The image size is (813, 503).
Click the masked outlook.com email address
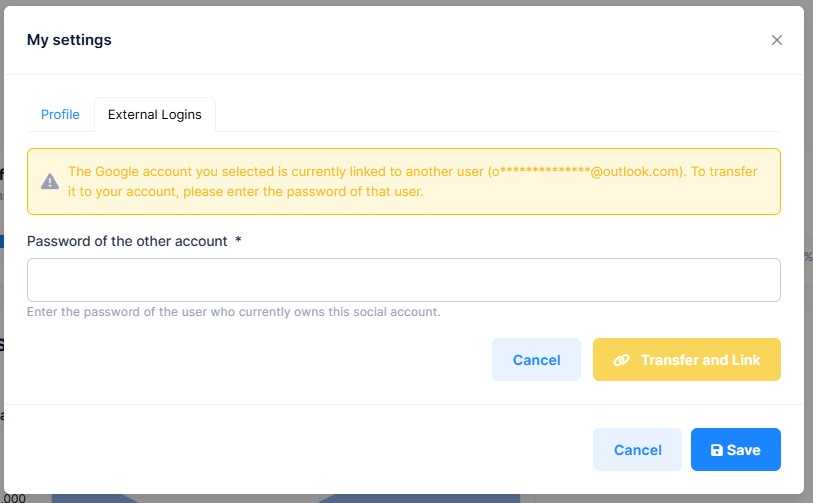(585, 172)
